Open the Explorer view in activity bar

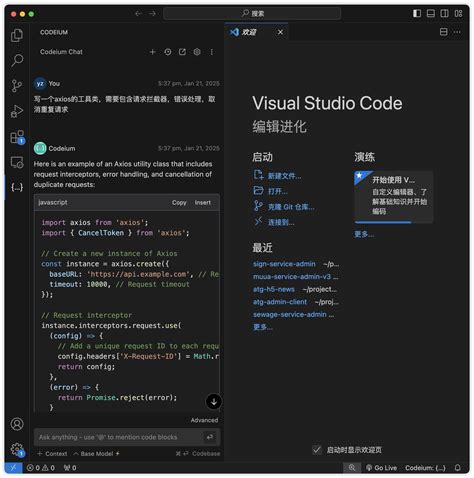pyautogui.click(x=17, y=35)
